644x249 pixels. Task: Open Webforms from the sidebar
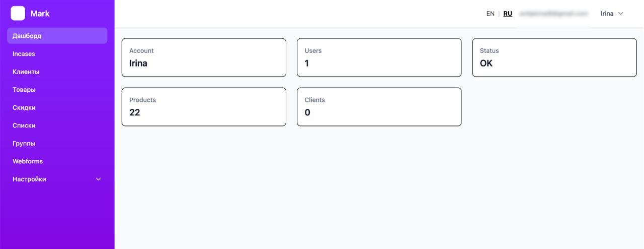(x=28, y=161)
